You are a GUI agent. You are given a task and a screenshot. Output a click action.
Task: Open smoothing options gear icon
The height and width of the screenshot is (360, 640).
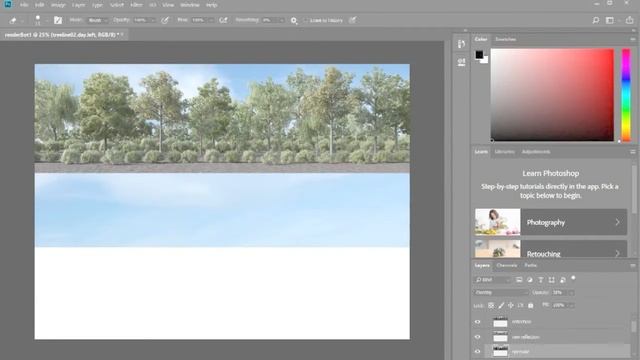point(294,20)
